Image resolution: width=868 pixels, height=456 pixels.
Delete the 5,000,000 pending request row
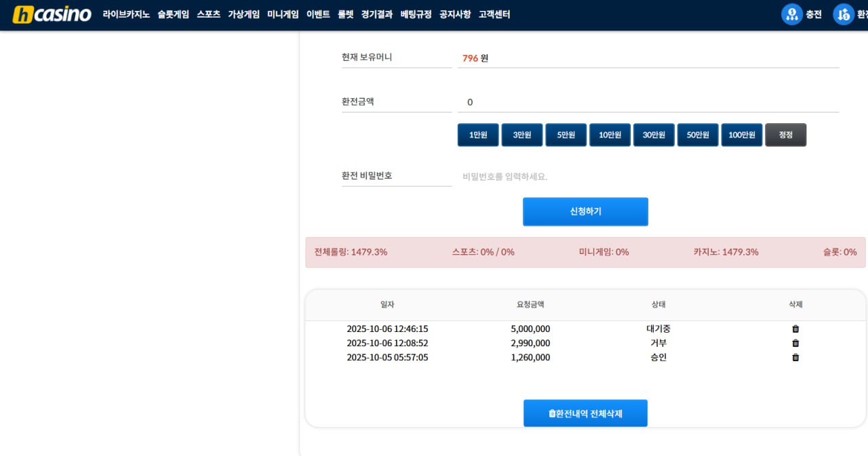[795, 329]
